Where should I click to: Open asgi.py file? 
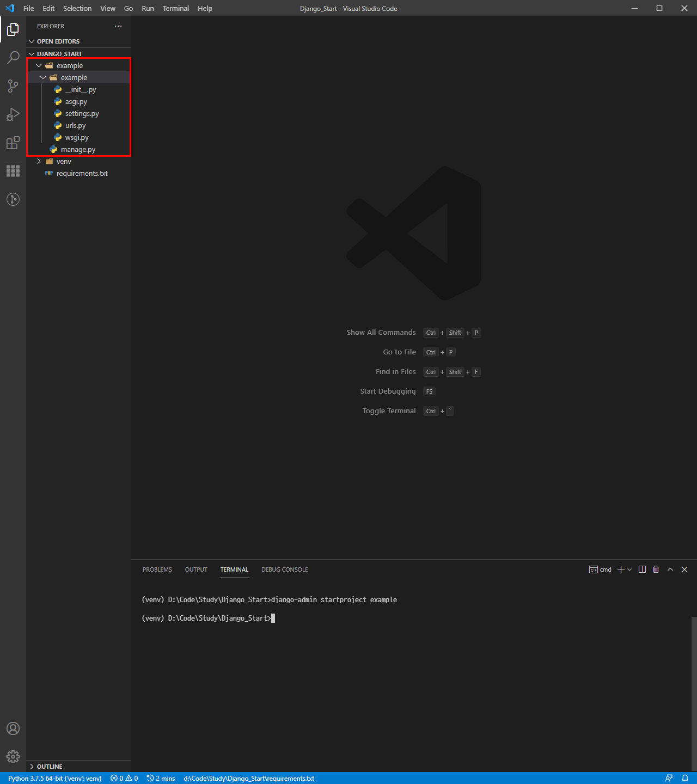[78, 102]
